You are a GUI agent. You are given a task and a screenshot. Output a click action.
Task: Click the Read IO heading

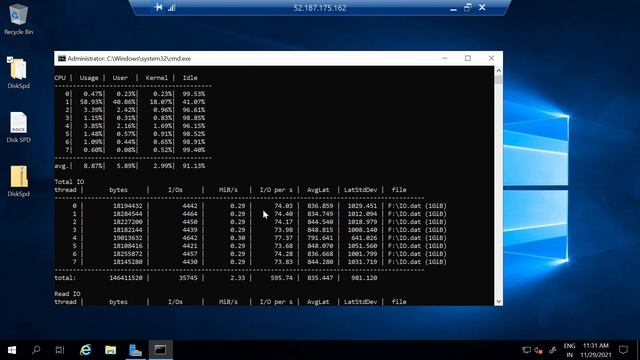pyautogui.click(x=67, y=293)
